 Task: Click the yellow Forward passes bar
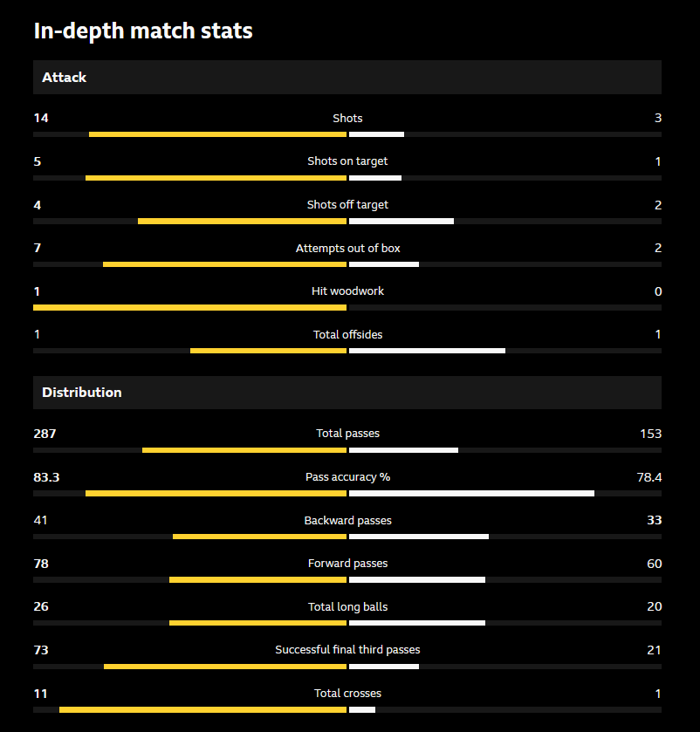[257, 579]
